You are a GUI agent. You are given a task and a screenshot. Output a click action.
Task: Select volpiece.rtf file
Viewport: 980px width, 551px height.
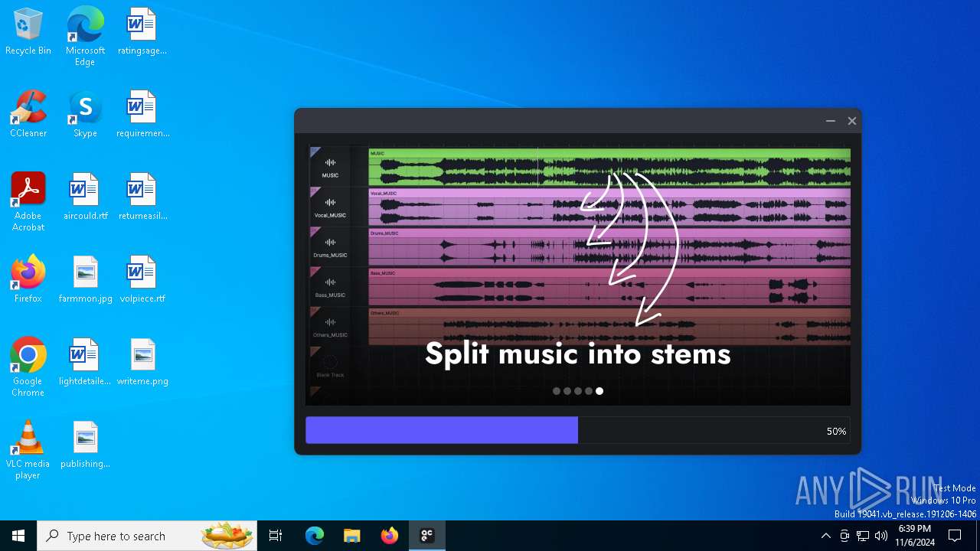coord(142,279)
